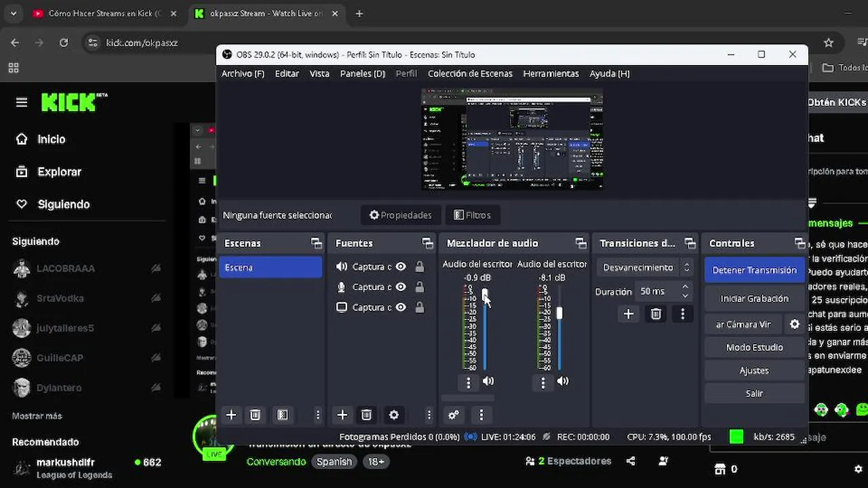Increase transition duration with the up arrow

coord(685,287)
